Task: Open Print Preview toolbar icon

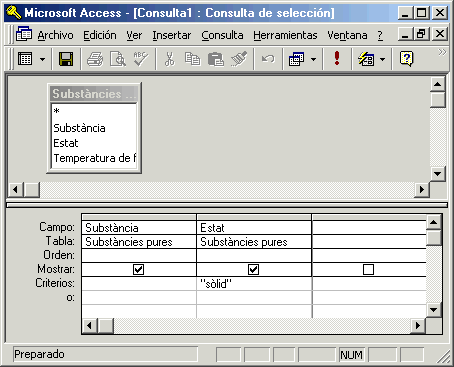Action: coord(118,59)
